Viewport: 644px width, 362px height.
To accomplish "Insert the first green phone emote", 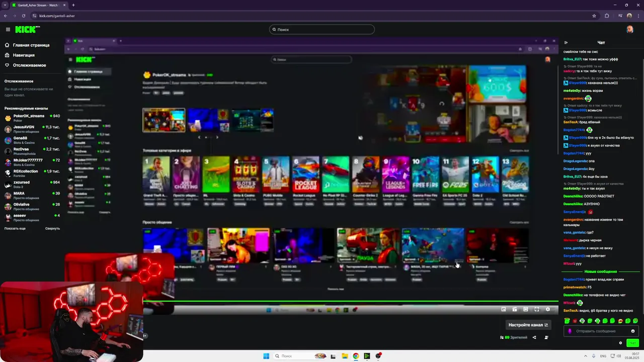I will pos(567,321).
